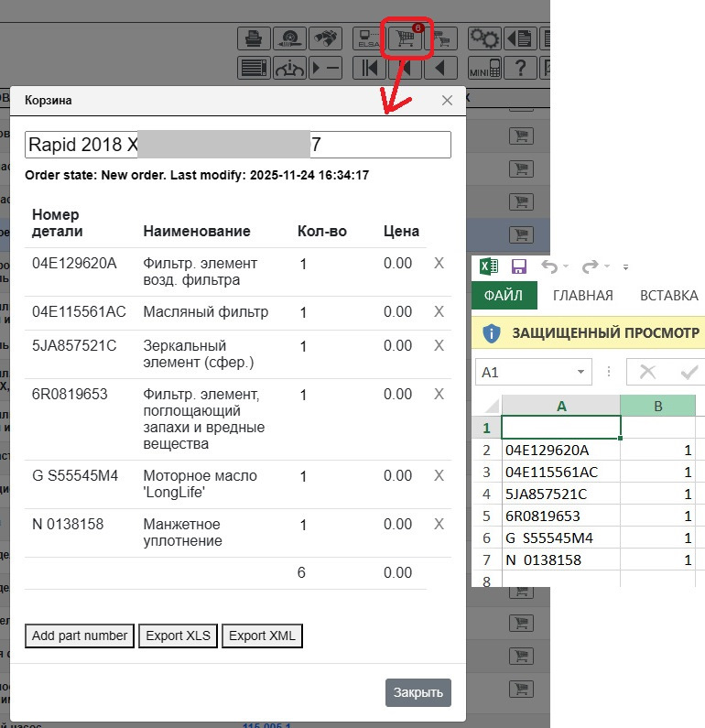Image resolution: width=705 pixels, height=728 pixels.
Task: Remove part 04E129620A with its X
Action: [x=439, y=263]
